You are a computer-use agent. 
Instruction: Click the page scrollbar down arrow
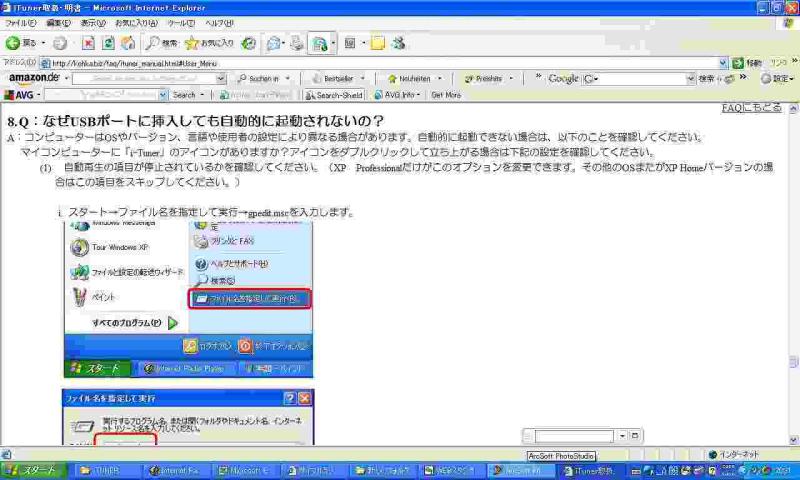(x=794, y=440)
